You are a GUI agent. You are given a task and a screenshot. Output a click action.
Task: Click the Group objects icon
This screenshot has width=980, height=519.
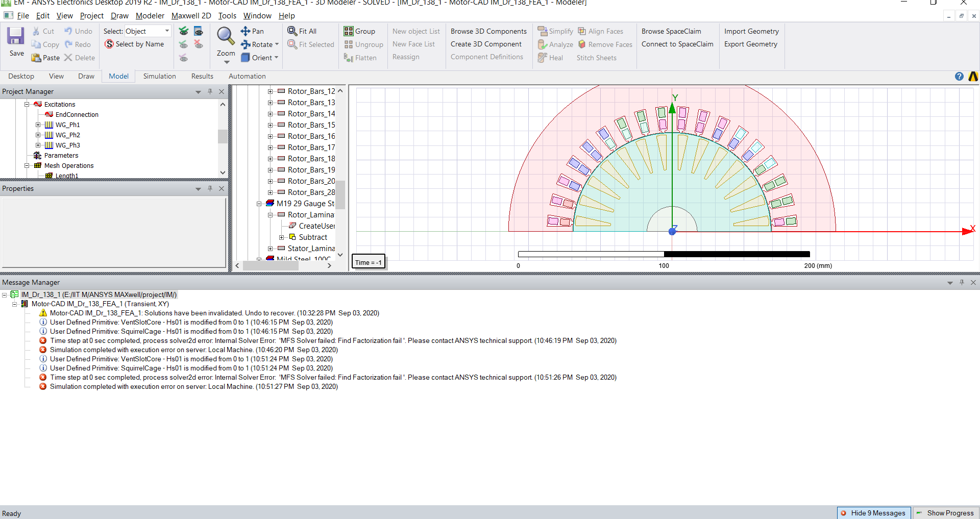pyautogui.click(x=349, y=31)
